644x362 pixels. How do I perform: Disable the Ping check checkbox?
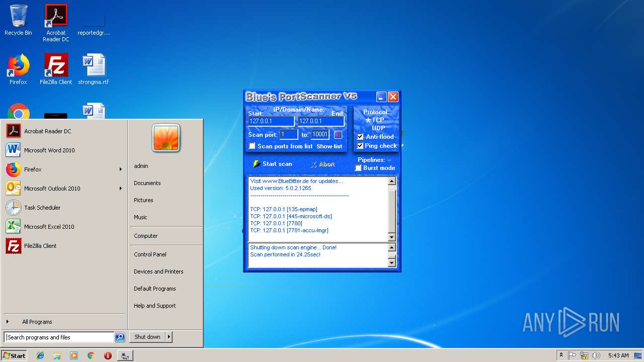click(360, 146)
